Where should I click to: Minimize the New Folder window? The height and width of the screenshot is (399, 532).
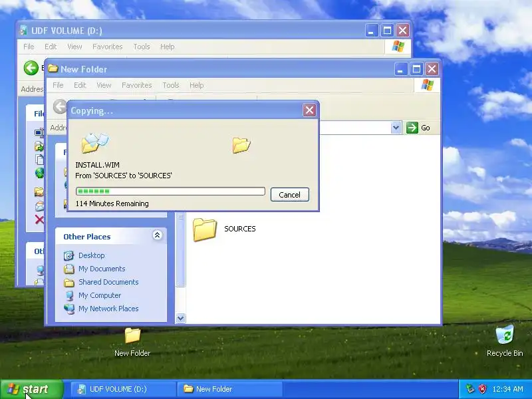click(x=401, y=69)
